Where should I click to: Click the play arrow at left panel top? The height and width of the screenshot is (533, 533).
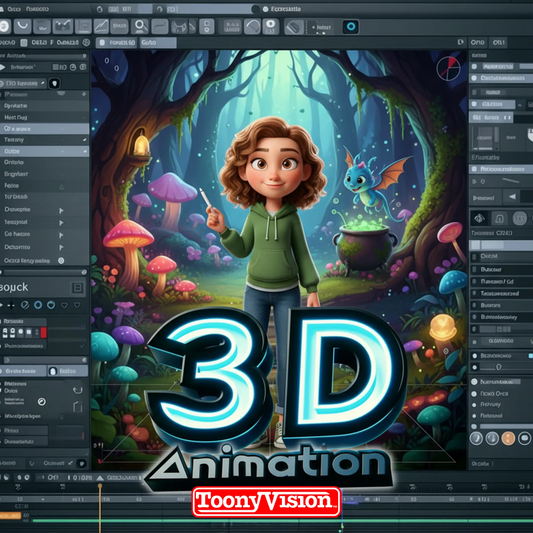click(x=2, y=67)
